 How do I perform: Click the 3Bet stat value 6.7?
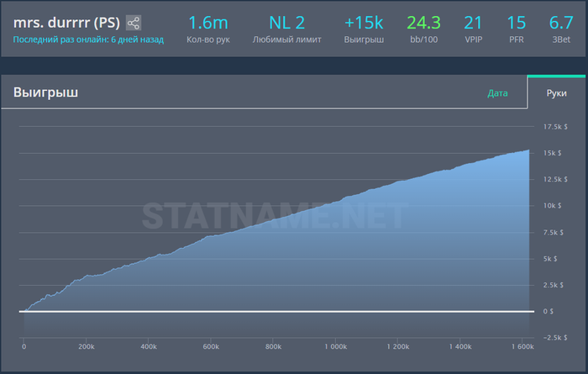560,23
